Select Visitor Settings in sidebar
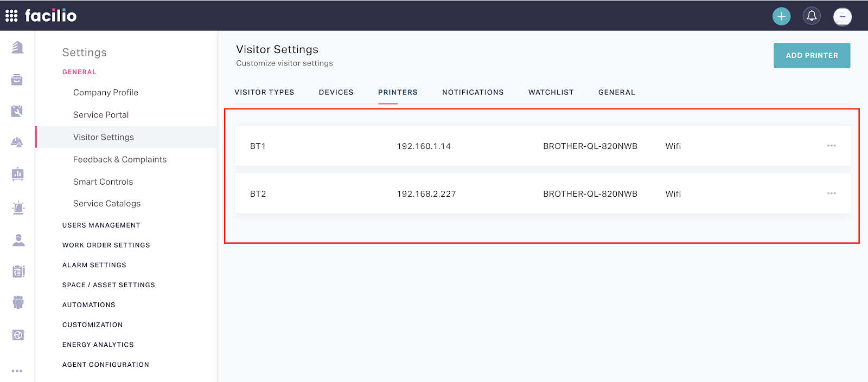Screen dimensions: 868x382 (x=126, y=137)
